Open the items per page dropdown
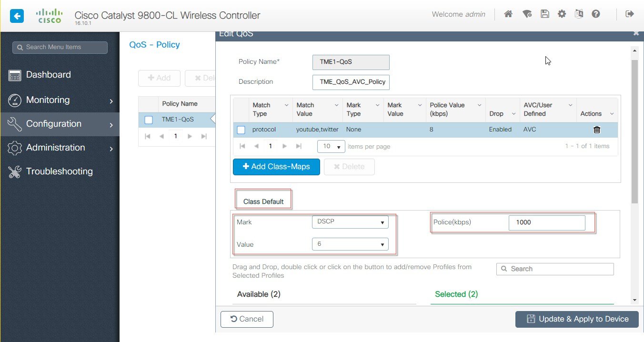Image resolution: width=644 pixels, height=342 pixels. tap(331, 146)
